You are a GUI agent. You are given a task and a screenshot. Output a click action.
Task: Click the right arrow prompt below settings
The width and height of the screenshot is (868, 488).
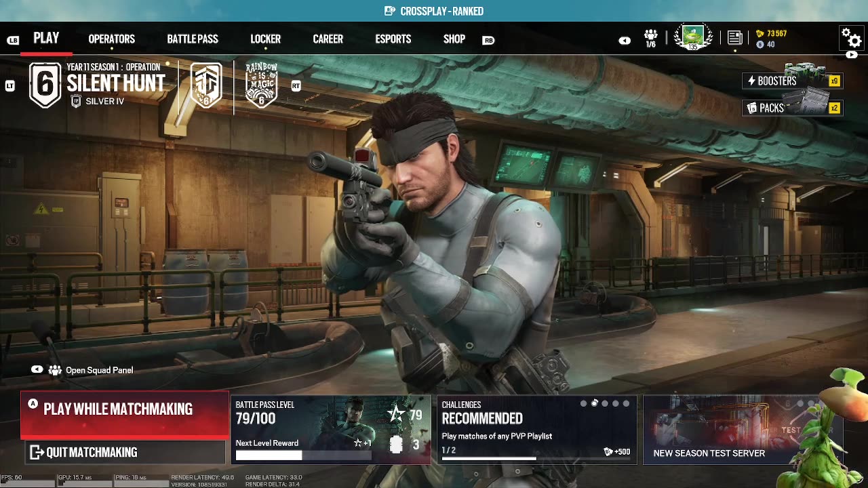point(852,55)
